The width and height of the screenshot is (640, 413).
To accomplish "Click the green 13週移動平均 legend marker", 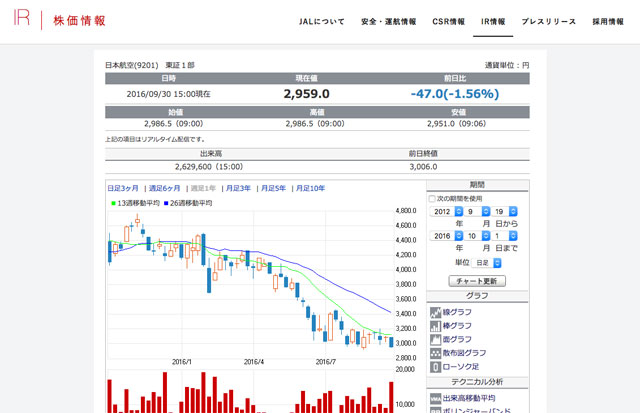I will coord(112,203).
